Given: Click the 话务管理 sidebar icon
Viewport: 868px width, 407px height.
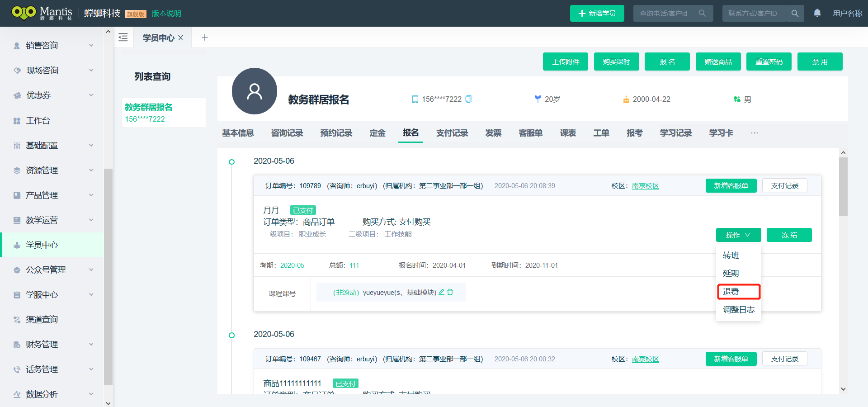Looking at the screenshot, I should [17, 369].
